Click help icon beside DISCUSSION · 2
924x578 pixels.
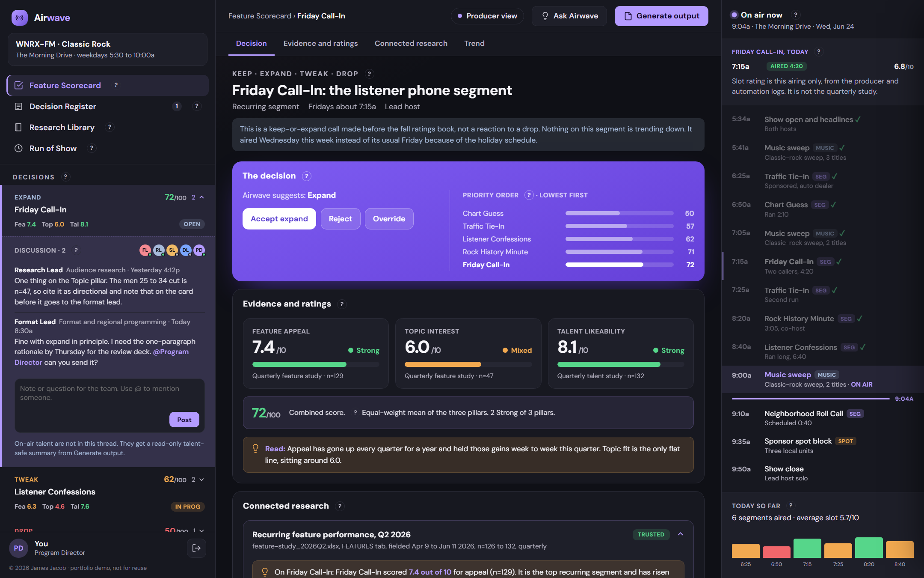76,250
